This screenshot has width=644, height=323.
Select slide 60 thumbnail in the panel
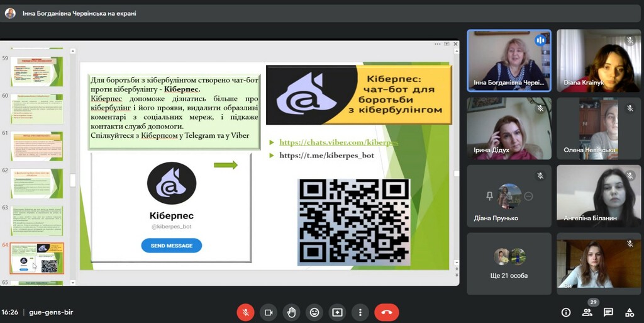pyautogui.click(x=37, y=108)
